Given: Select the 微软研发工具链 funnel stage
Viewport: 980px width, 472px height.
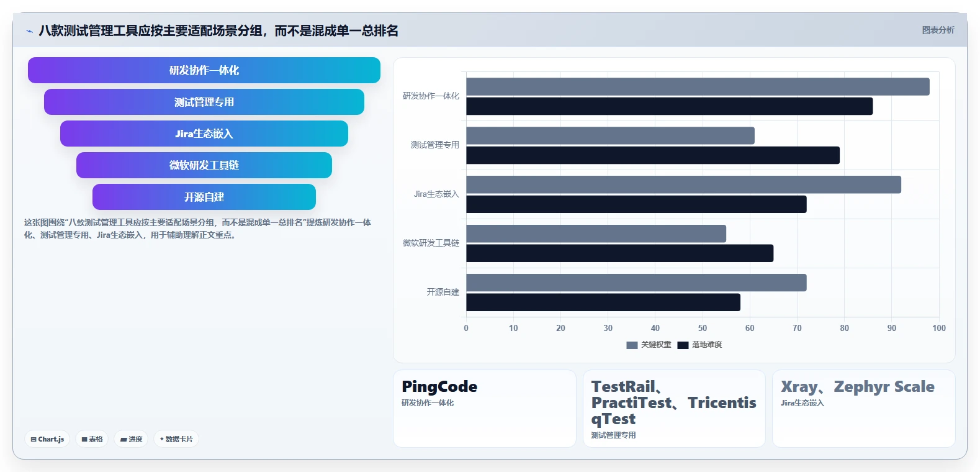Looking at the screenshot, I should click(204, 165).
